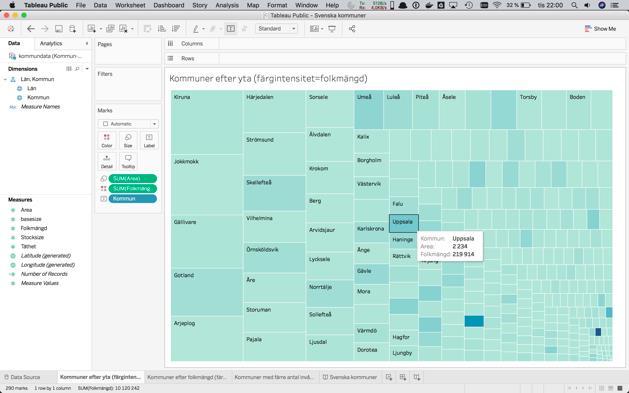Open the Size marks card
Viewport: 629px width, 393px height.
pyautogui.click(x=128, y=140)
